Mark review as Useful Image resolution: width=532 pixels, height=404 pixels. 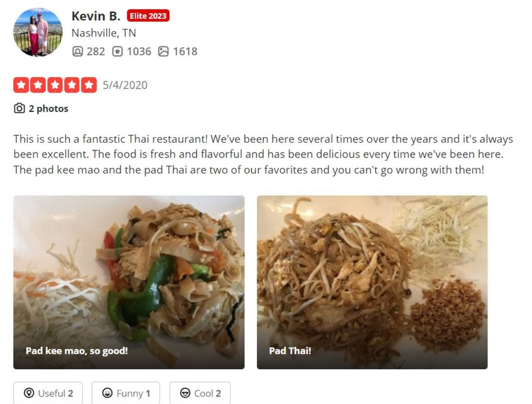point(48,393)
